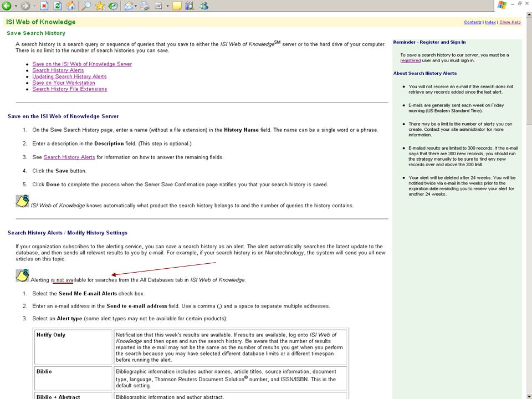Click the note icon beside 'ISI Web of Knowledge knows automatically'
The image size is (532, 399).
point(22,201)
